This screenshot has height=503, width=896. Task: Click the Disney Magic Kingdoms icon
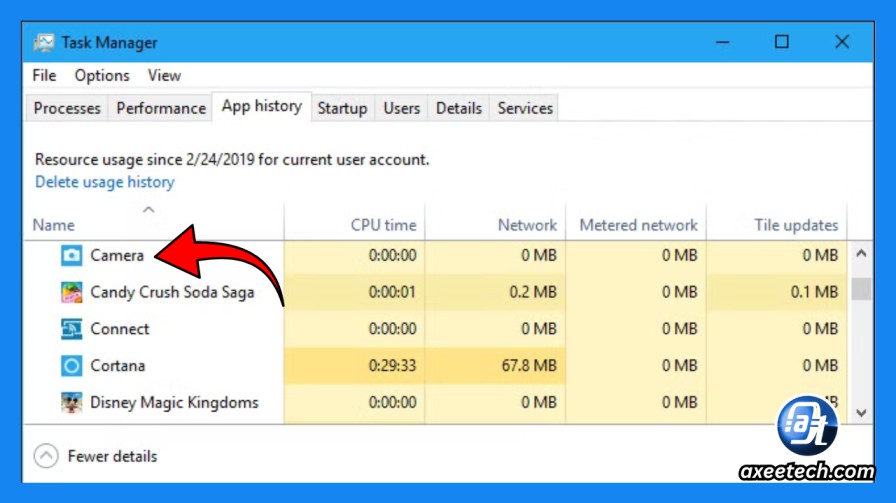tap(71, 402)
